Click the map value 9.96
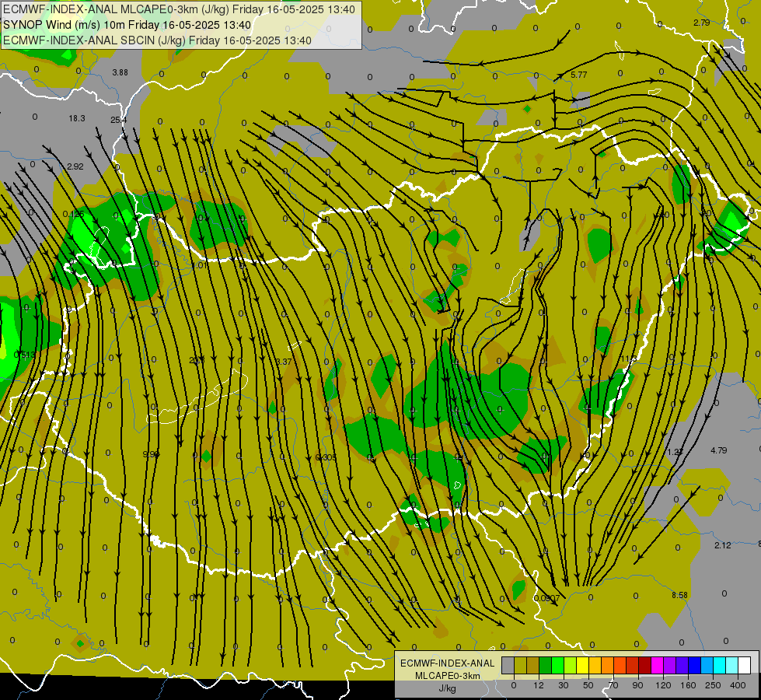 (151, 454)
